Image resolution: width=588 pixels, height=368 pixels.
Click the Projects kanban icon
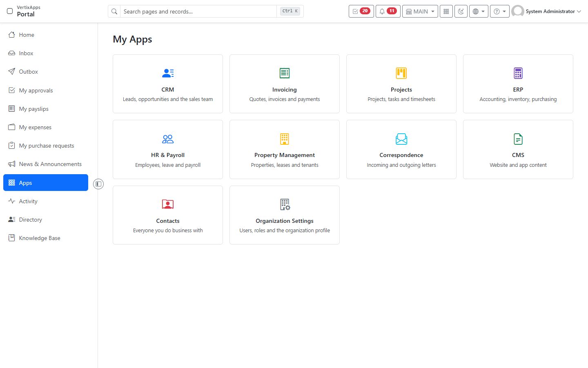pos(401,73)
